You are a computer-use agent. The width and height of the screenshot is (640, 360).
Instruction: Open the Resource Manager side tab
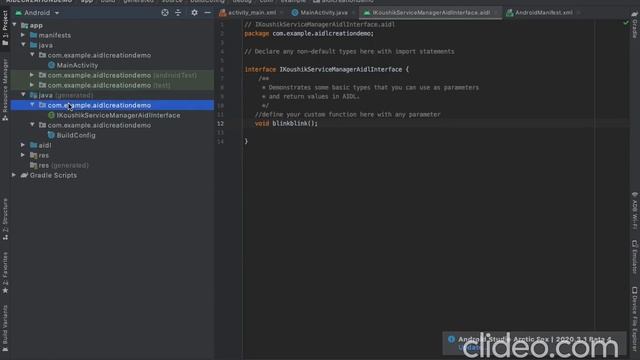(5, 89)
